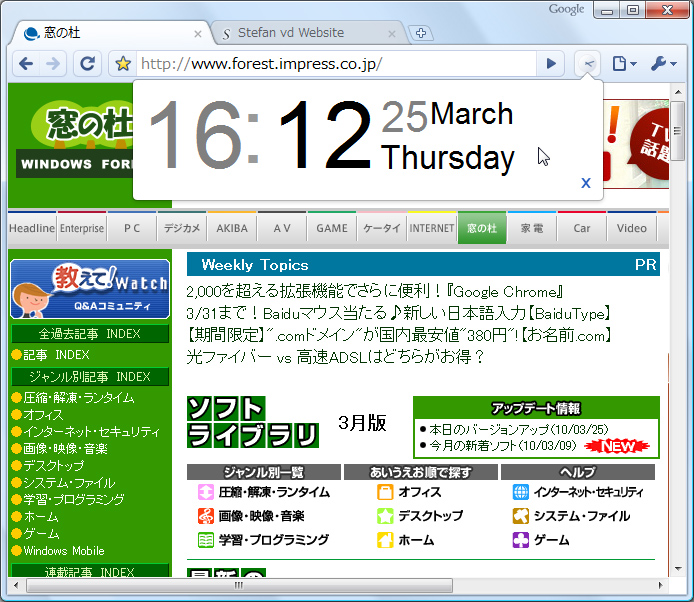Viewport: 694px width, 602px height.
Task: Open ジャンル別記事 INDEX in sidebar
Action: pos(90,377)
